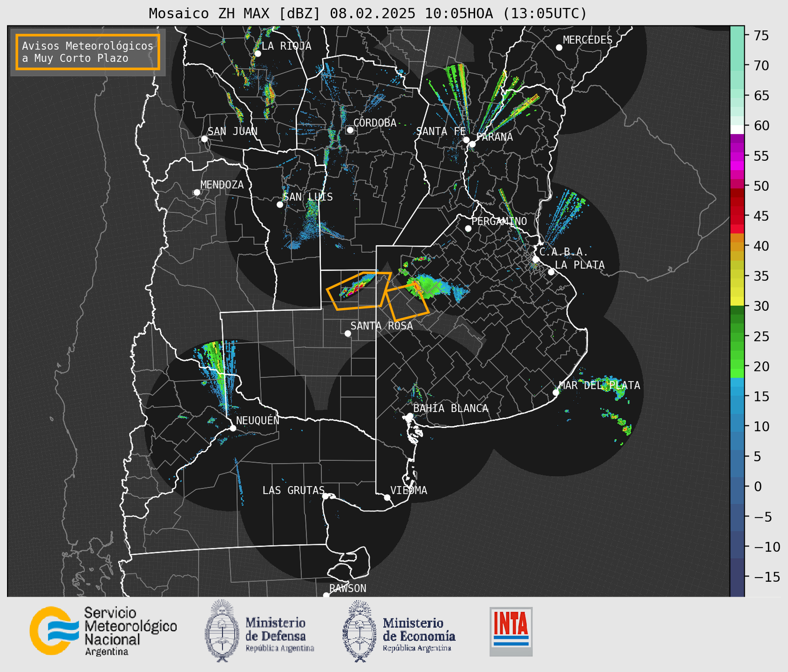
Task: Select the CÓRDOBA city label
Action: coord(375,123)
